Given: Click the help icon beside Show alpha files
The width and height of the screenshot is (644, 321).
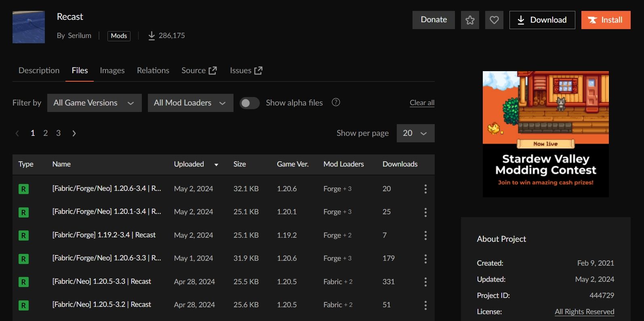Looking at the screenshot, I should click(x=336, y=102).
